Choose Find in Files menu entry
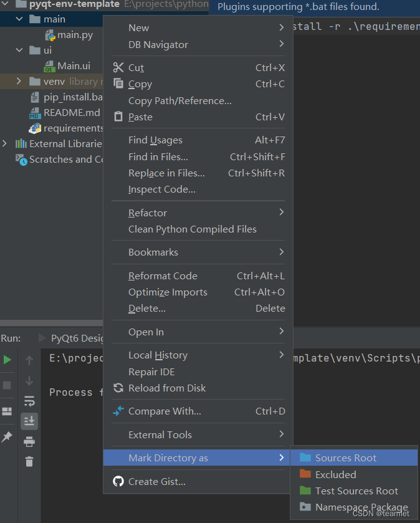The width and height of the screenshot is (420, 523). pos(198,156)
